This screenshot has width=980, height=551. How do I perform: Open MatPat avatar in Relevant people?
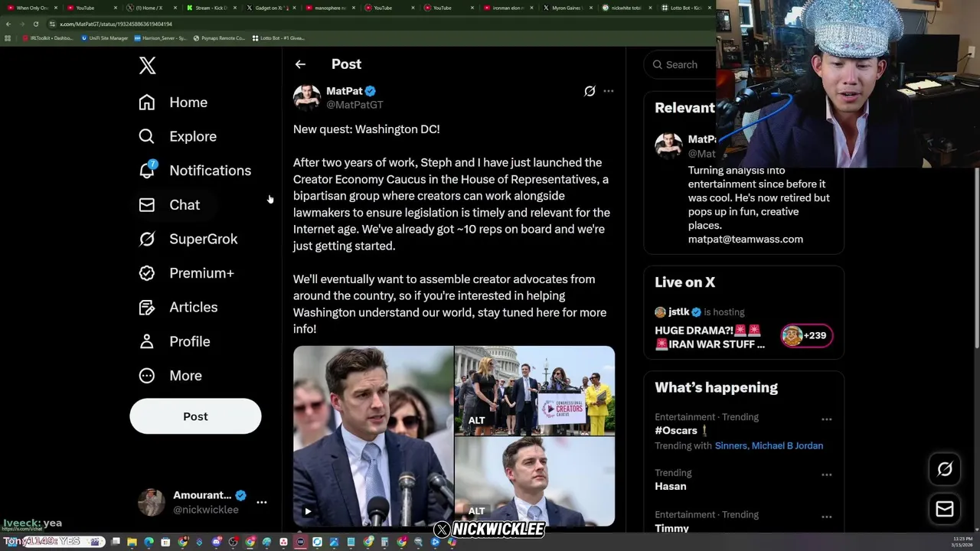pos(668,145)
